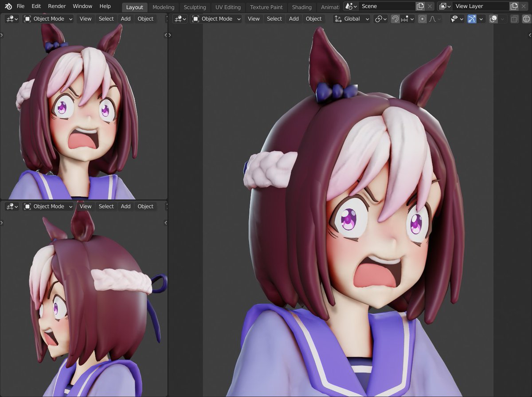
Task: Open the Scene browse icon dropdown
Action: (351, 6)
